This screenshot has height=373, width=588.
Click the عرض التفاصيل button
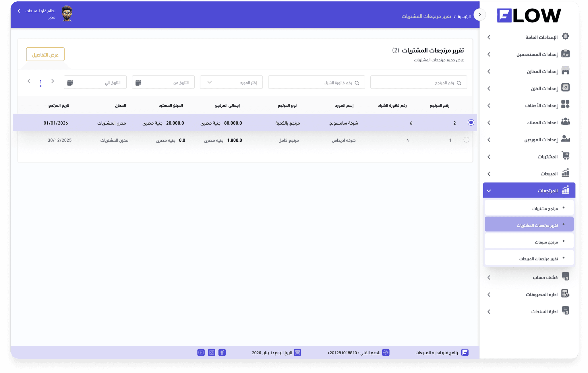click(x=45, y=55)
